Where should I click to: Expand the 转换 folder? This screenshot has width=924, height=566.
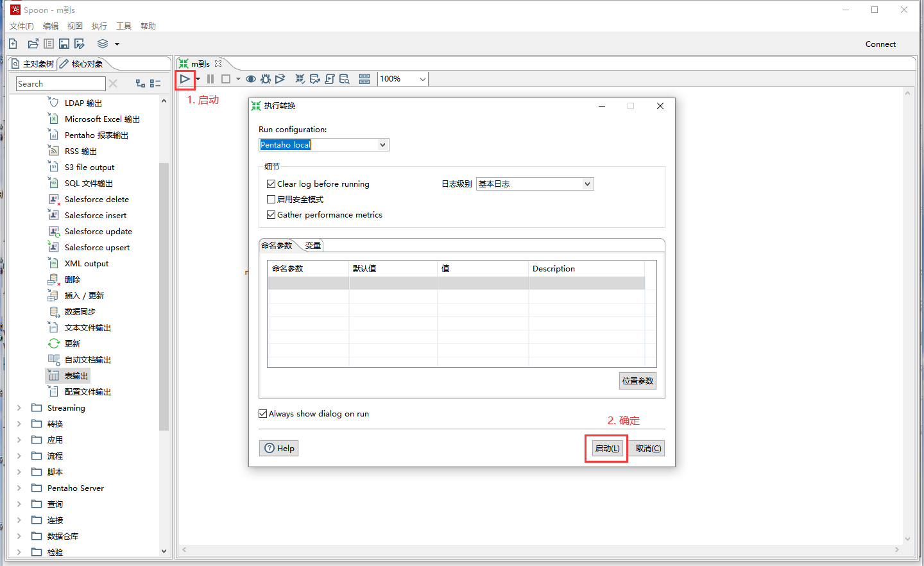click(19, 424)
